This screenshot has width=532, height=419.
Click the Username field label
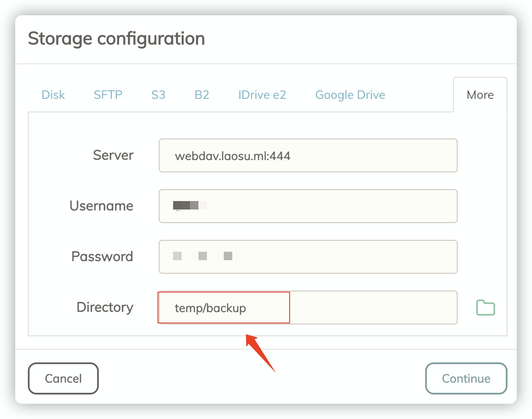pyautogui.click(x=101, y=206)
